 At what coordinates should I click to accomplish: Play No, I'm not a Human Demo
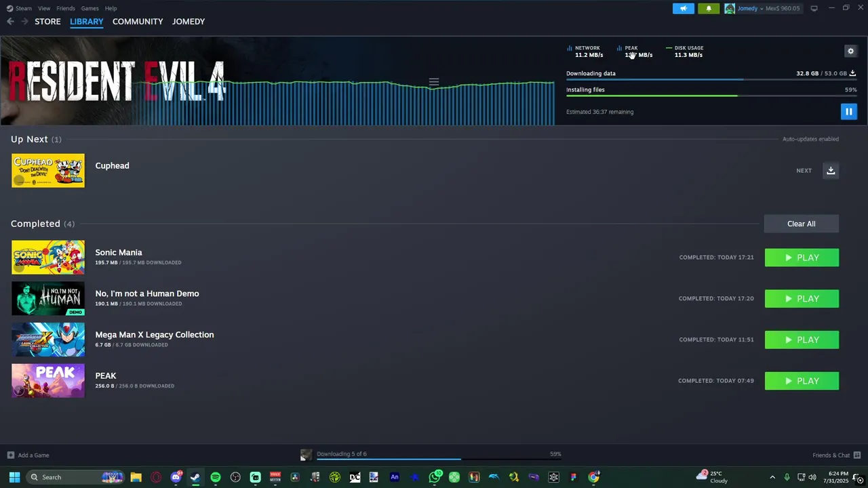pyautogui.click(x=802, y=299)
